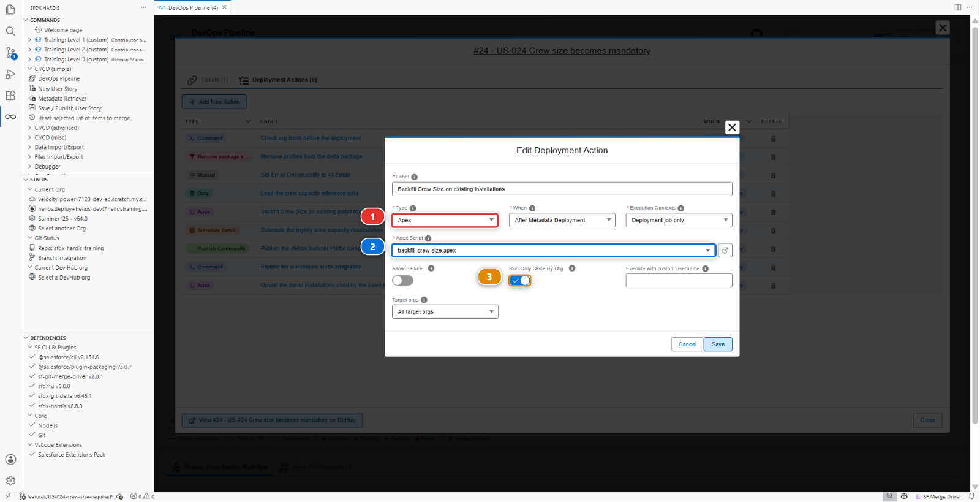The width and height of the screenshot is (980, 502).
Task: Open the Explorer view in the activity bar
Action: [10, 10]
